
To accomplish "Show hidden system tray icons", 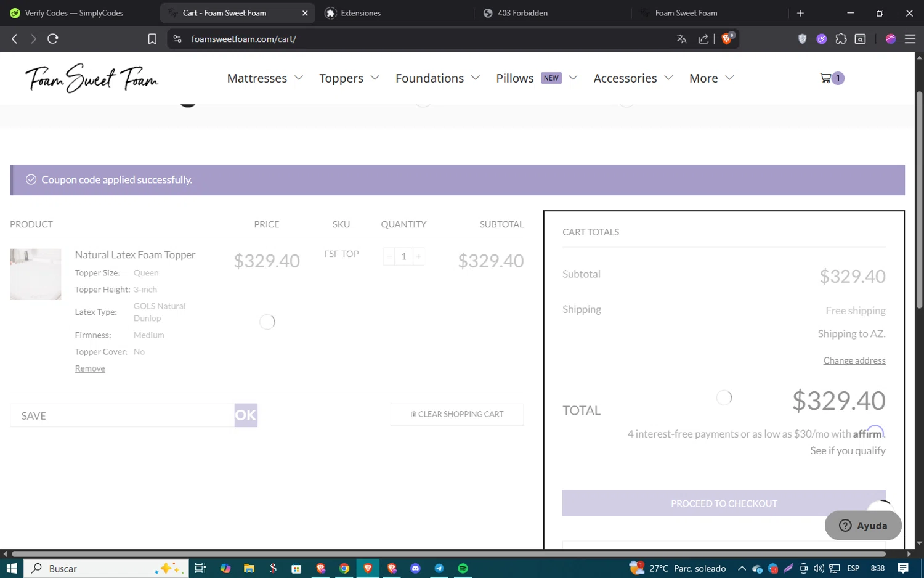I will click(x=742, y=568).
